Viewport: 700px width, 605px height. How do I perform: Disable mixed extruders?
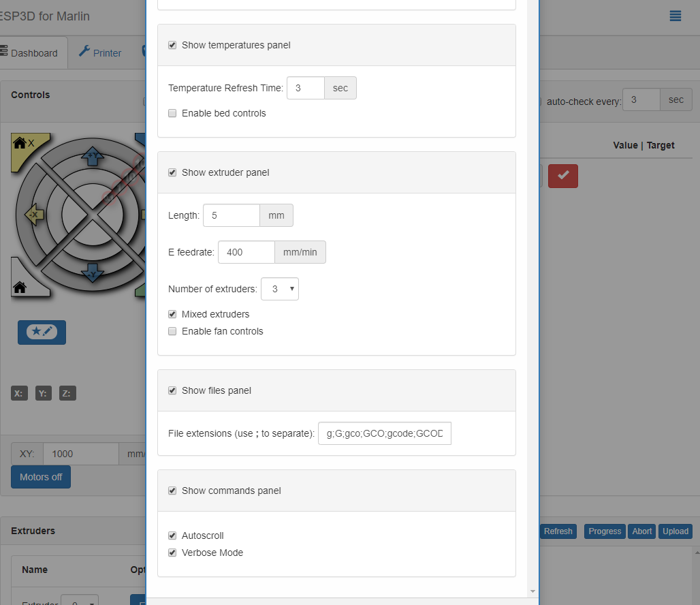(172, 314)
